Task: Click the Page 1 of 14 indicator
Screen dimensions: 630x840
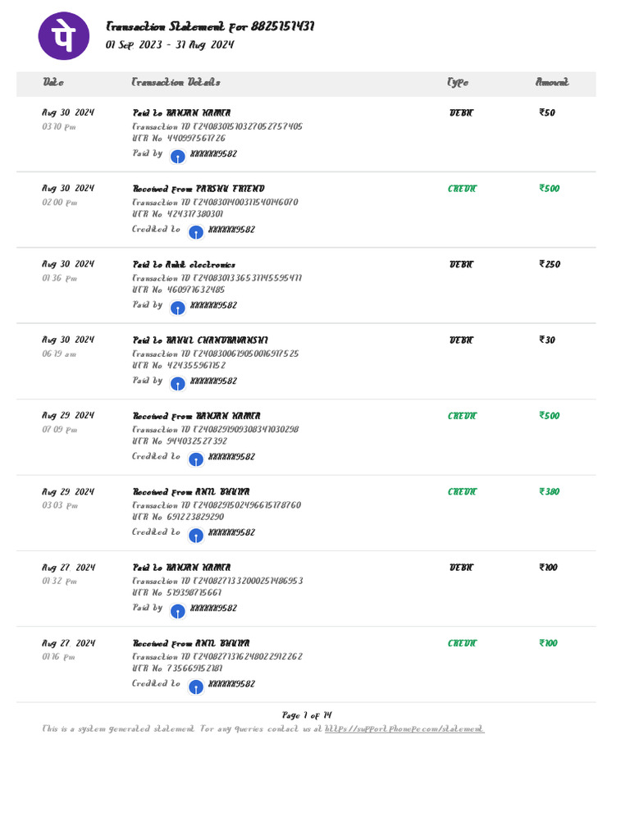Action: click(307, 715)
